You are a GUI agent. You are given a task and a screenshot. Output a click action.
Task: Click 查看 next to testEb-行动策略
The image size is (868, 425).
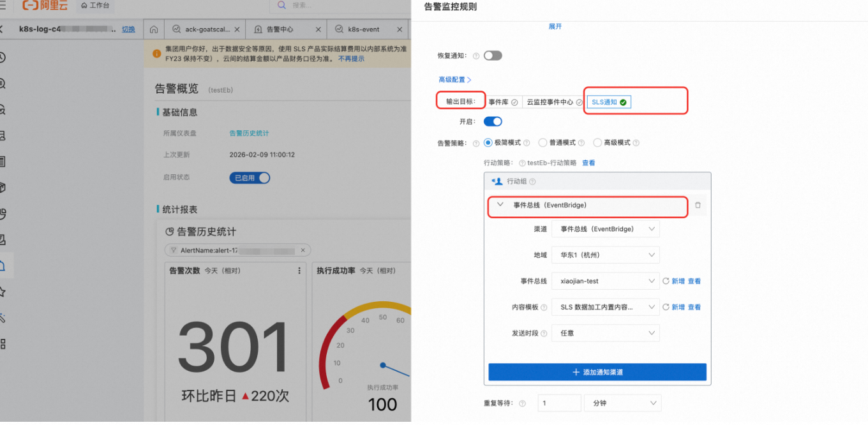click(588, 163)
